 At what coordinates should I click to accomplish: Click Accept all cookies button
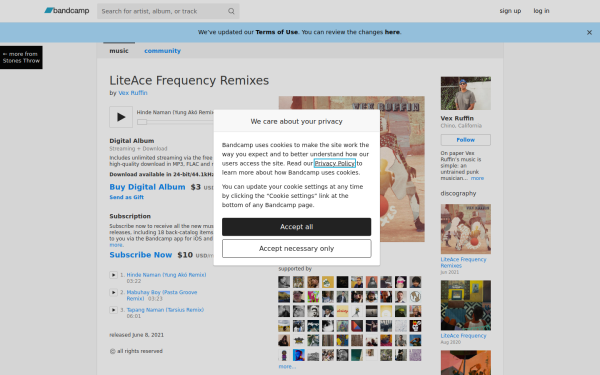297,227
